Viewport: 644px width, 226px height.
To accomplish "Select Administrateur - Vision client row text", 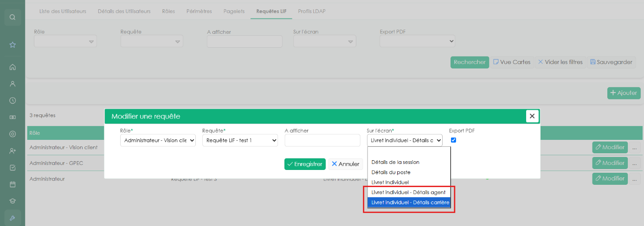I will [x=64, y=147].
